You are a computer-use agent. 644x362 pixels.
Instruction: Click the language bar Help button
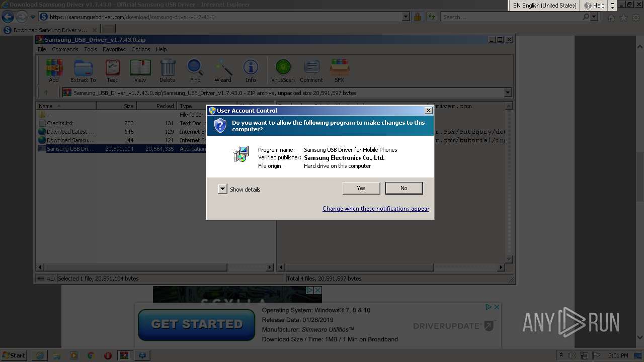[x=594, y=6]
